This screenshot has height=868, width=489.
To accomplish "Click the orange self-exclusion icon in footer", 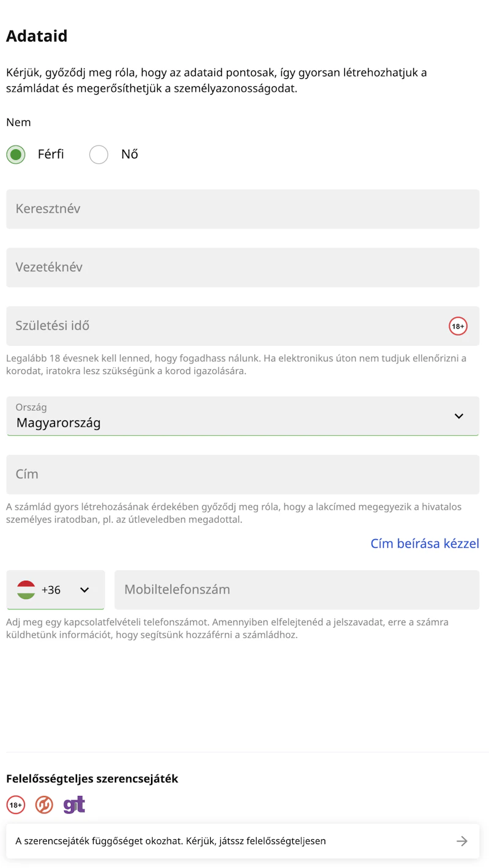I will click(x=44, y=805).
